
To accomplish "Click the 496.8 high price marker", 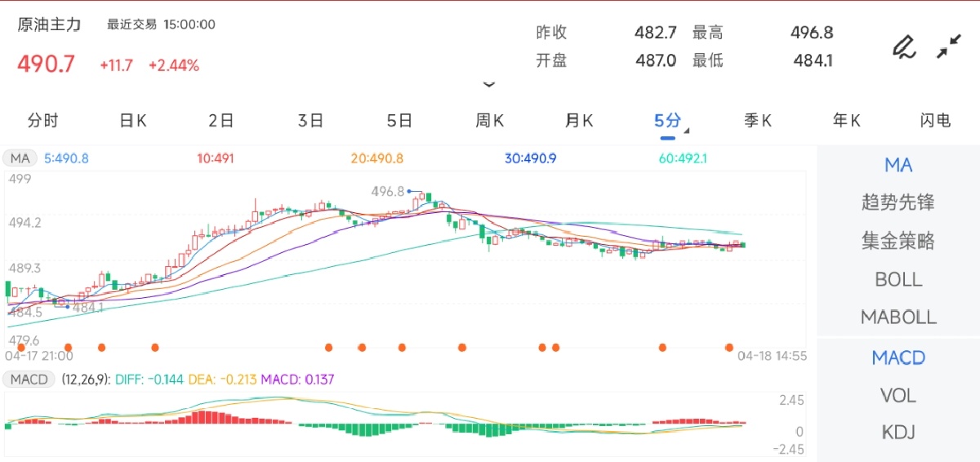I will click(389, 191).
